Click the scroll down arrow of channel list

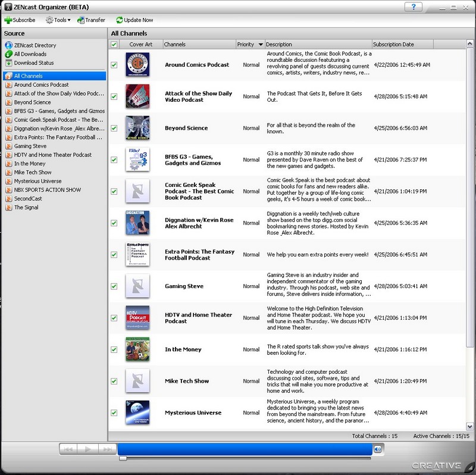[469, 426]
